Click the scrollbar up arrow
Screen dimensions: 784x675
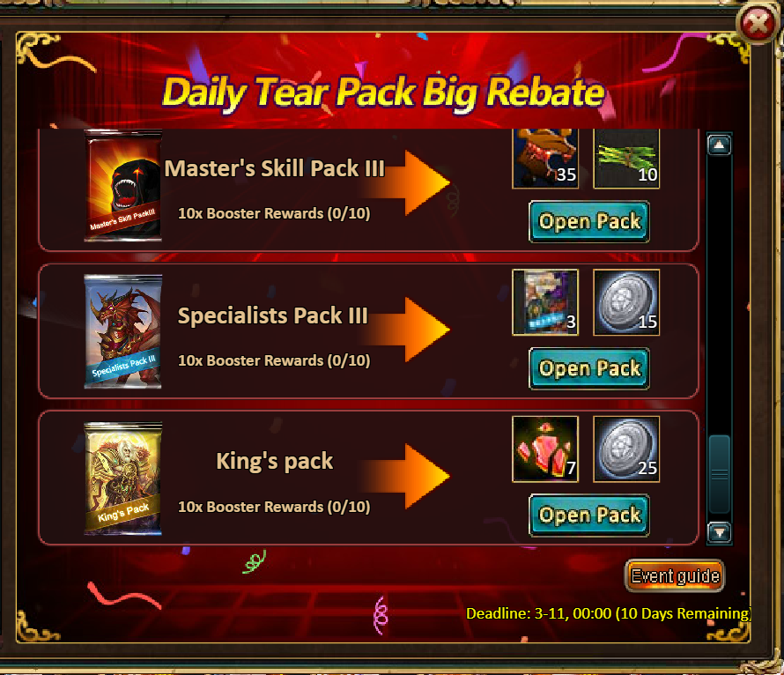click(x=720, y=145)
